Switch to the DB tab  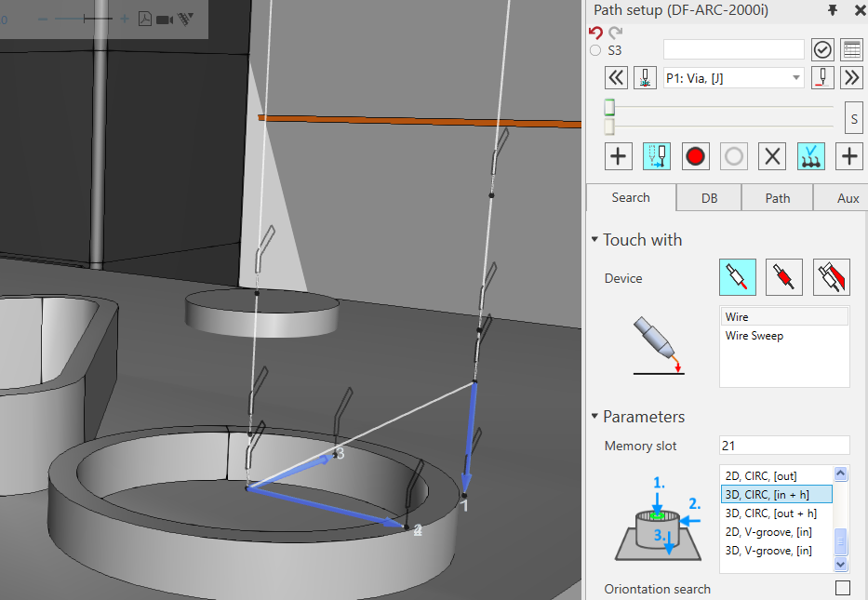709,198
